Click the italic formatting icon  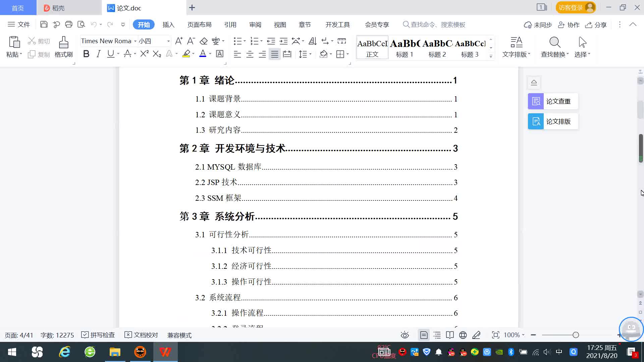[98, 54]
